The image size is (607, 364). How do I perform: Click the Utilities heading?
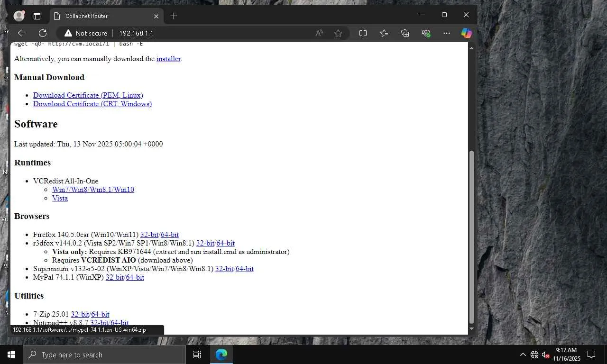coord(29,296)
